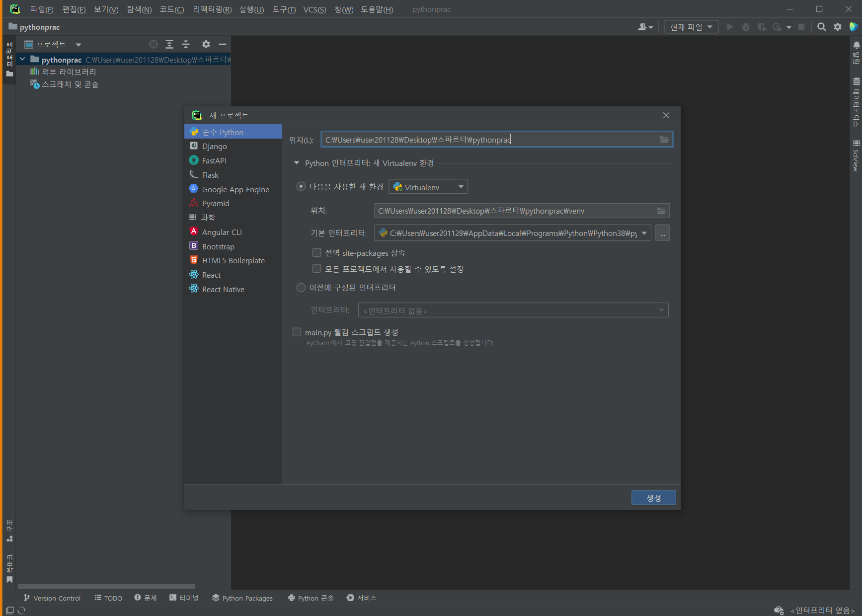
Task: Select the new environment radio button
Action: [x=301, y=186]
